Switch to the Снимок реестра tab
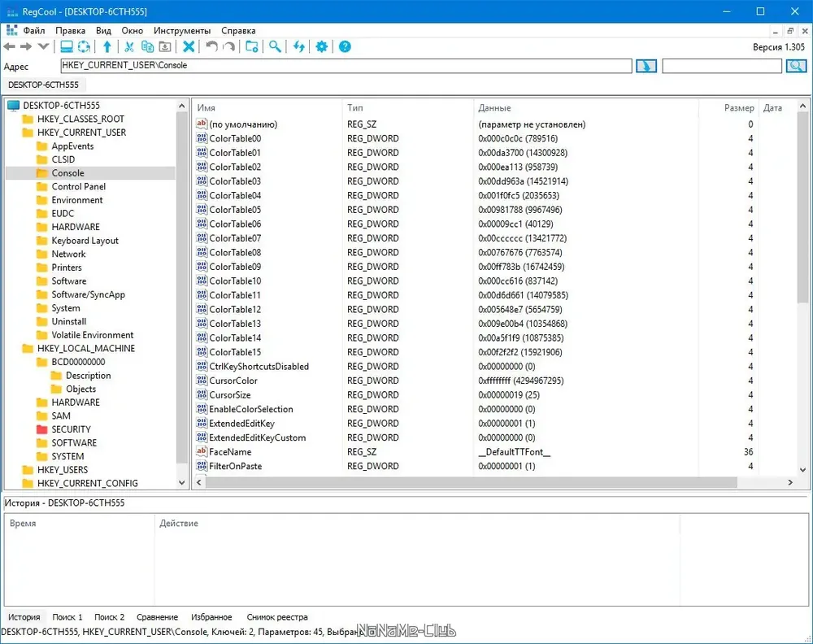813x644 pixels. [277, 617]
